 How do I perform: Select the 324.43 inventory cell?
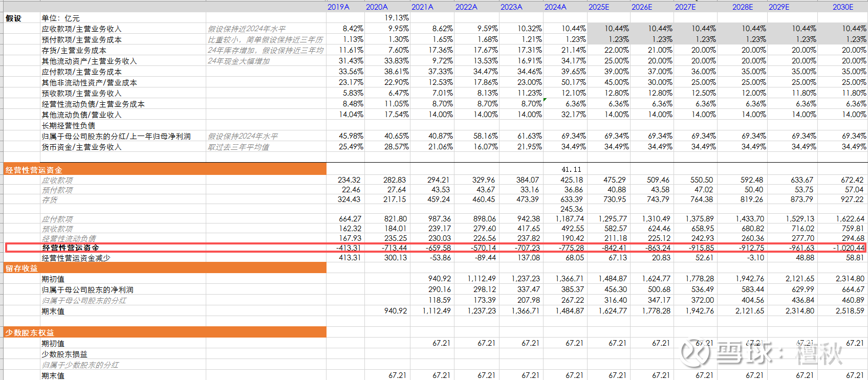(x=349, y=199)
